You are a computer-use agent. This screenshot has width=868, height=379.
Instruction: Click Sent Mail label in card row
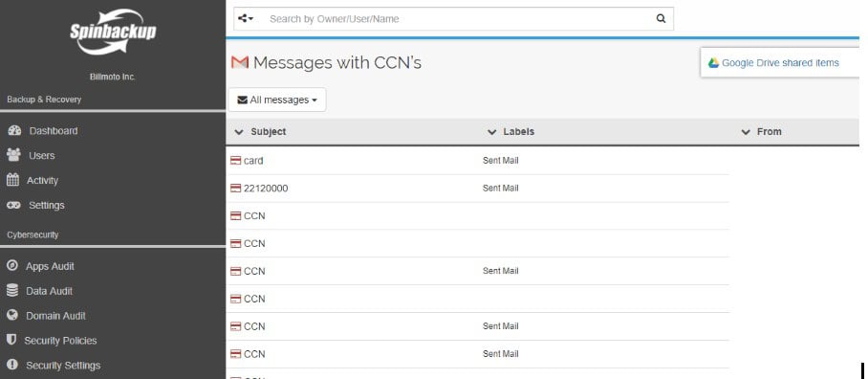pyautogui.click(x=500, y=161)
